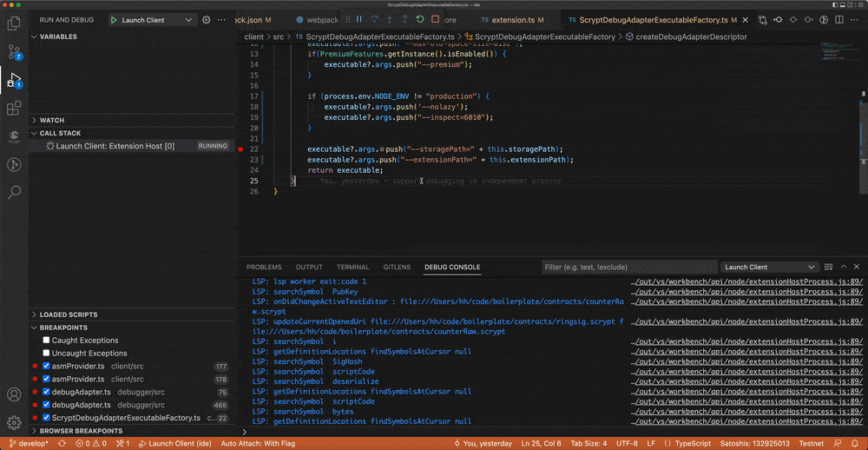Viewport: 868px width, 450px height.
Task: Clear the debug console output
Action: (x=828, y=267)
